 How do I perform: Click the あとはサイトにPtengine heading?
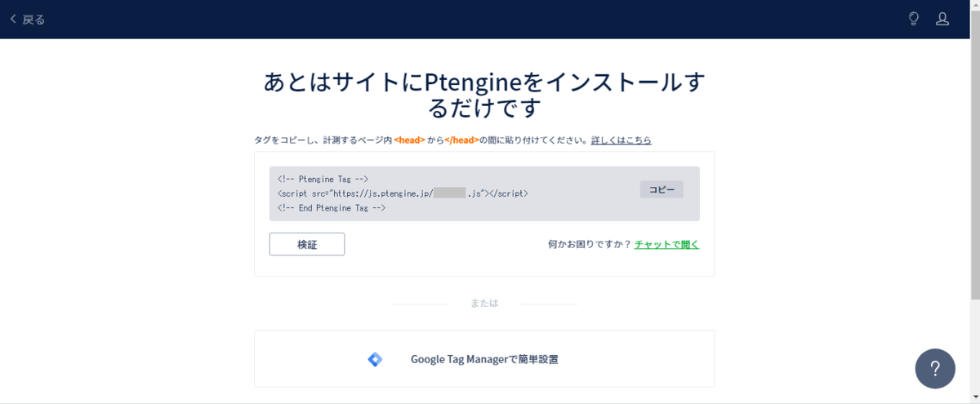click(484, 94)
